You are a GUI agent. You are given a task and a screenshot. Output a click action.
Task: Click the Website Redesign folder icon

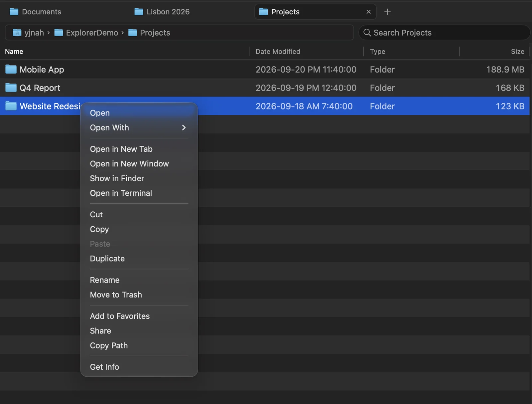coord(11,106)
